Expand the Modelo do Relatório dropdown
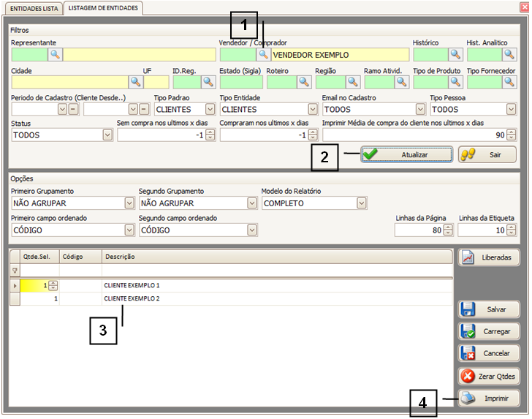This screenshot has width=532, height=419. [x=362, y=203]
